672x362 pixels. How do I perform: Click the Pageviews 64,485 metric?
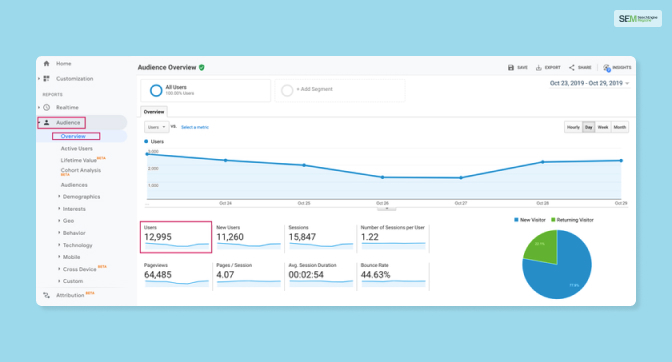[176, 275]
